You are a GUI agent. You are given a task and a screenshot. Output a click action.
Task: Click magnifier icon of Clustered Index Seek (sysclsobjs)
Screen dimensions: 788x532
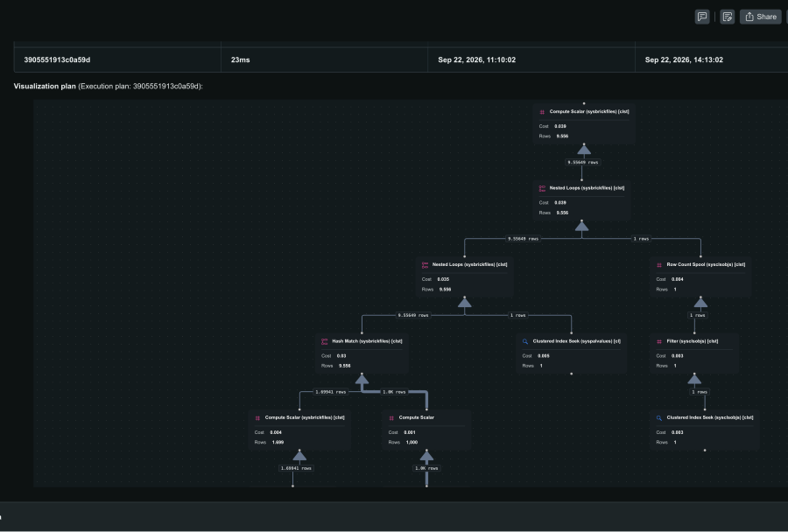[x=658, y=418]
